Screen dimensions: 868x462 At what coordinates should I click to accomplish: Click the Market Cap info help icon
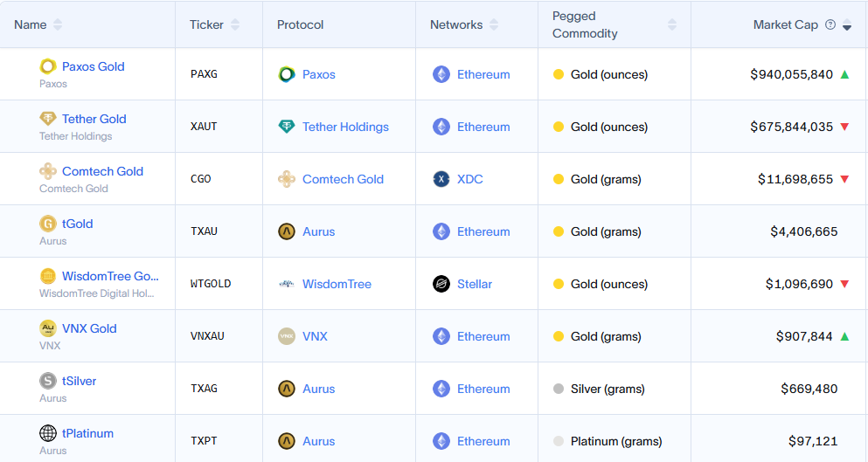pyautogui.click(x=830, y=25)
